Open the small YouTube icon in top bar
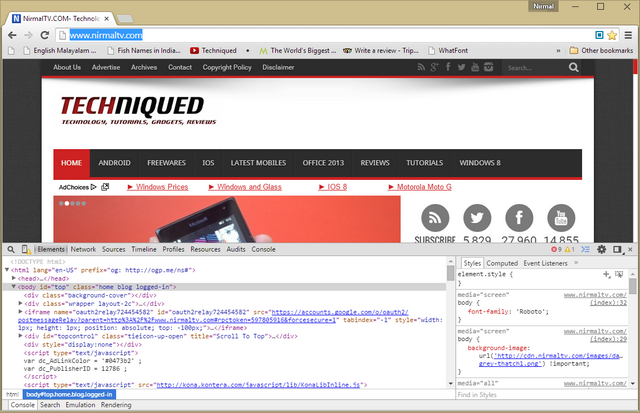The image size is (640, 413). 475,67
